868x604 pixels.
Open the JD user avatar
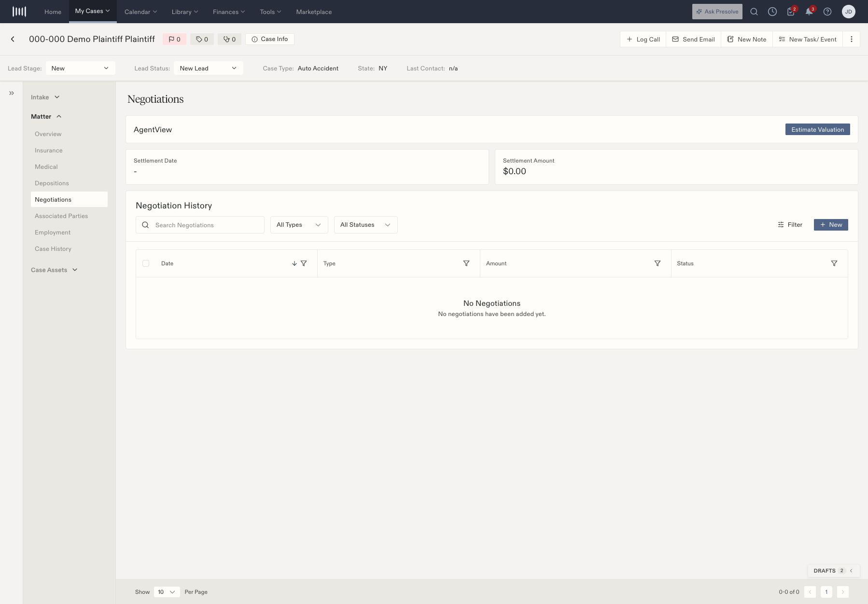849,12
